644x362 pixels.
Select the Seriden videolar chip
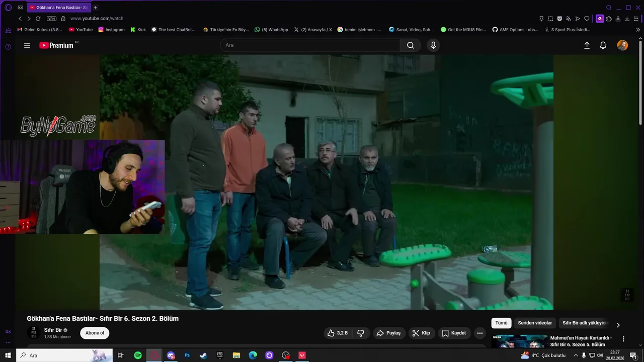535,323
